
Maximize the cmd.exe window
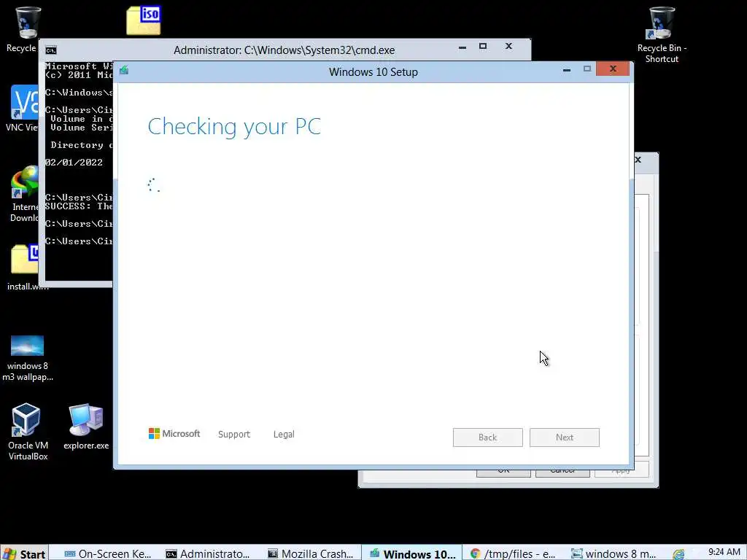[483, 46]
